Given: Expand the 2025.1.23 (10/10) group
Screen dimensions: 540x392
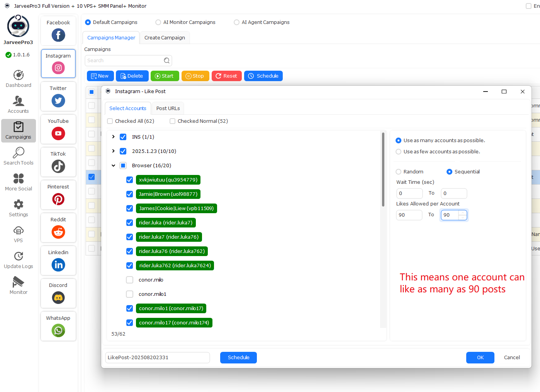Looking at the screenshot, I should coord(113,151).
